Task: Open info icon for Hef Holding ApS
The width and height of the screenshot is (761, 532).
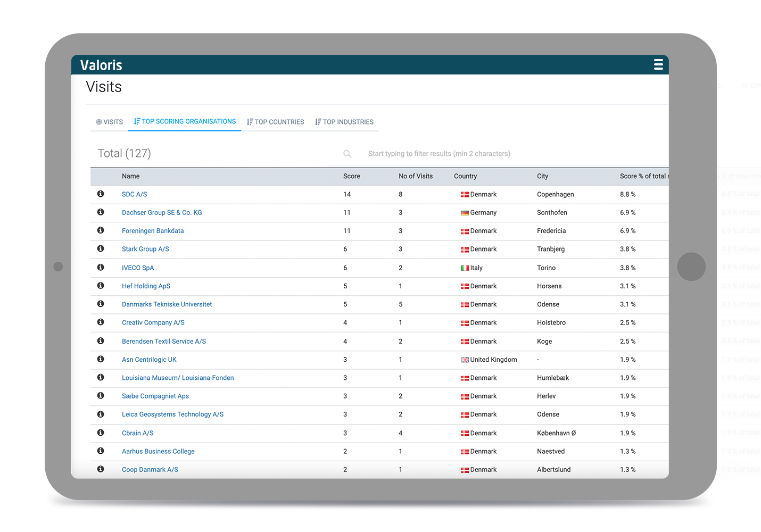Action: coord(101,285)
